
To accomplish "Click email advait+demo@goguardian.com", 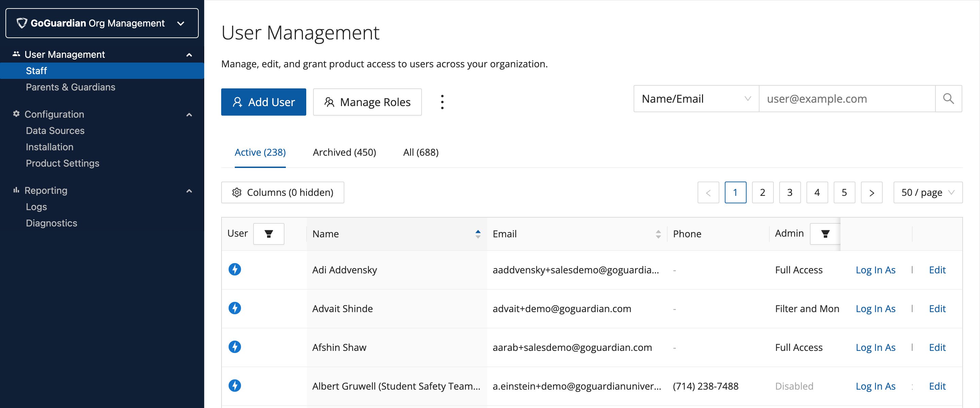I will (x=562, y=309).
